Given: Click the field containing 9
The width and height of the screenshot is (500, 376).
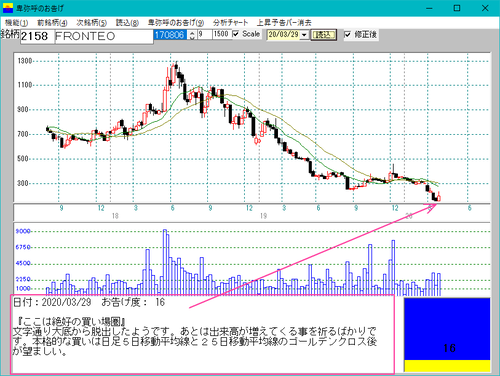Looking at the screenshot, I should 205,34.
